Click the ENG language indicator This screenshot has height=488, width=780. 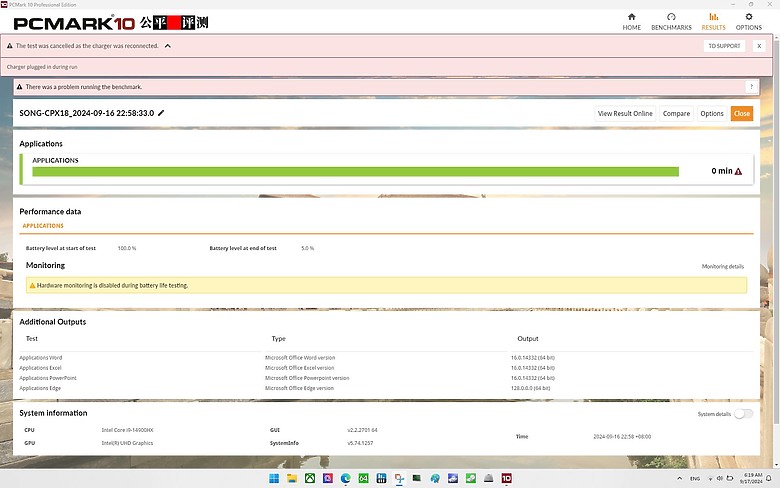click(695, 479)
